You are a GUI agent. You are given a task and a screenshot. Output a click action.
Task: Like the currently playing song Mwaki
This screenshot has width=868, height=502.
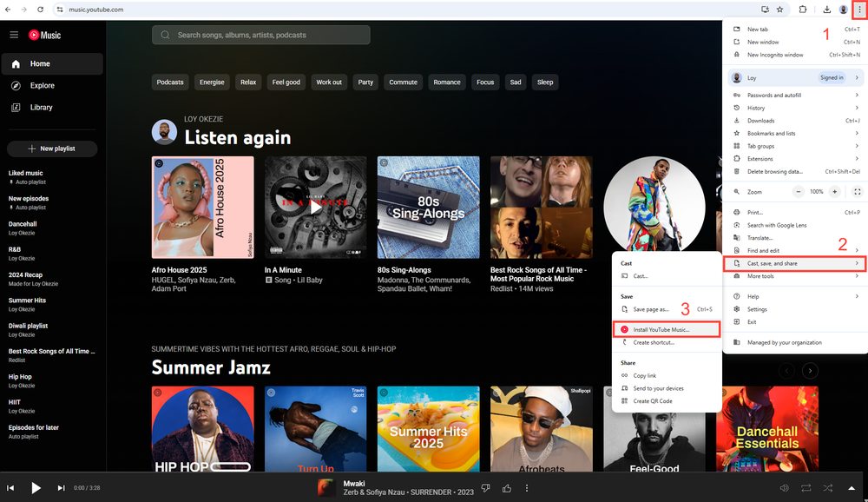coord(507,488)
